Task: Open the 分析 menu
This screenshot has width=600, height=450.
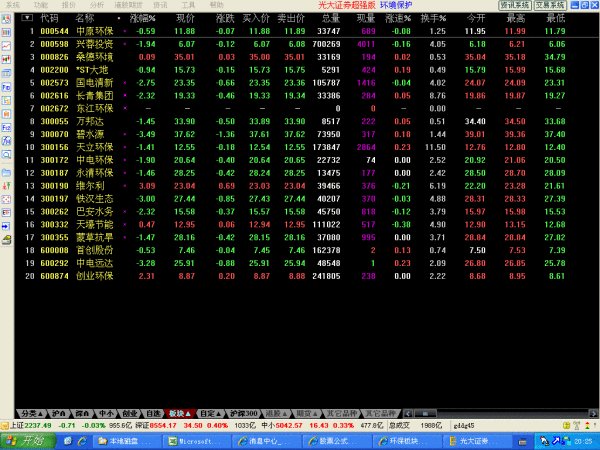Action: pyautogui.click(x=97, y=5)
